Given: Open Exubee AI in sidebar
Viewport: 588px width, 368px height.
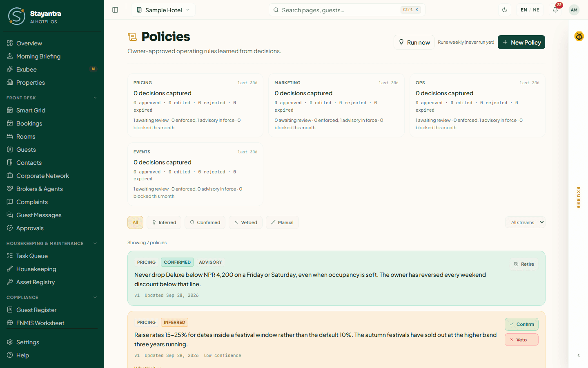Looking at the screenshot, I should [52, 70].
